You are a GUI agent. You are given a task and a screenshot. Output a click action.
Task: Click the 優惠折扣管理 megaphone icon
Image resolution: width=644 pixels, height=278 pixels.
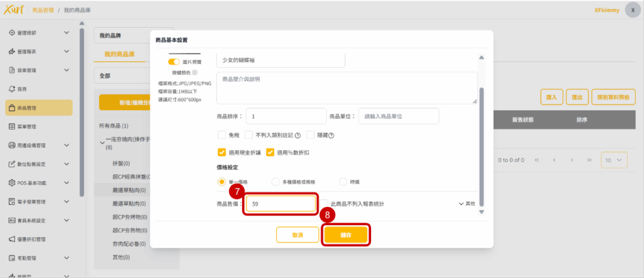pyautogui.click(x=12, y=239)
